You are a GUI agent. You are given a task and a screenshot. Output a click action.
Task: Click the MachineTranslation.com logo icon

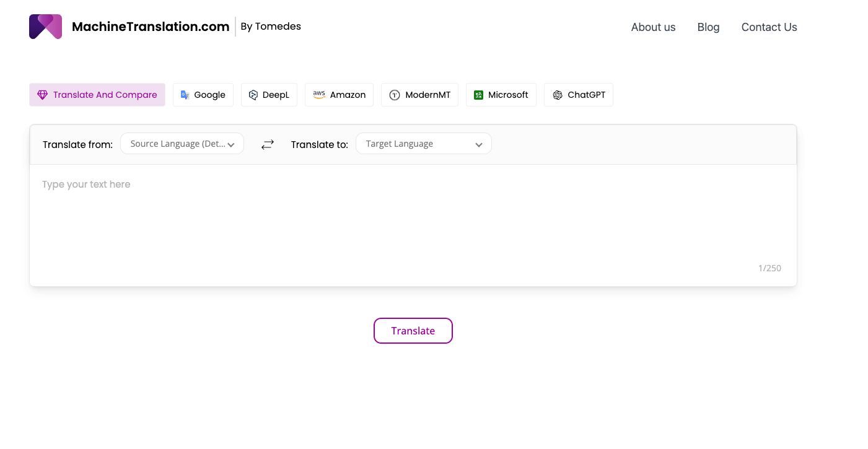45,26
